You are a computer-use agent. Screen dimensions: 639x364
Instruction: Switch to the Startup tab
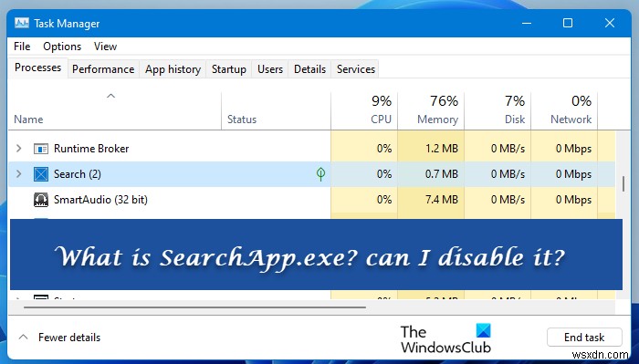point(228,69)
